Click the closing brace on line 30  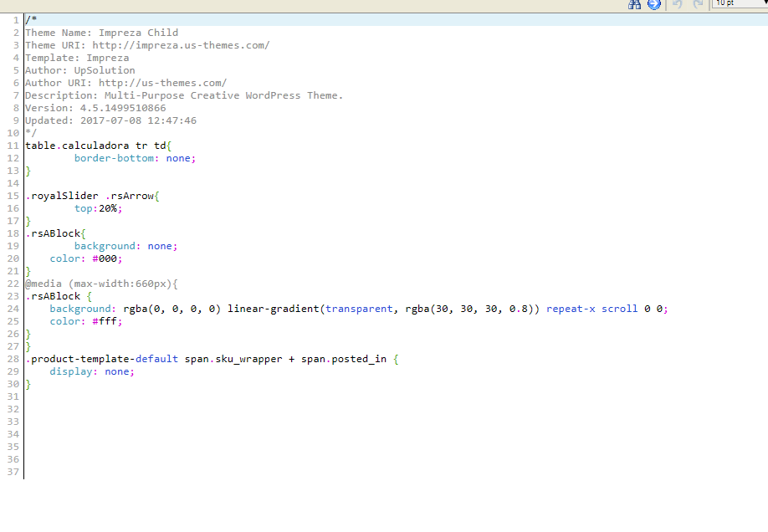click(28, 384)
